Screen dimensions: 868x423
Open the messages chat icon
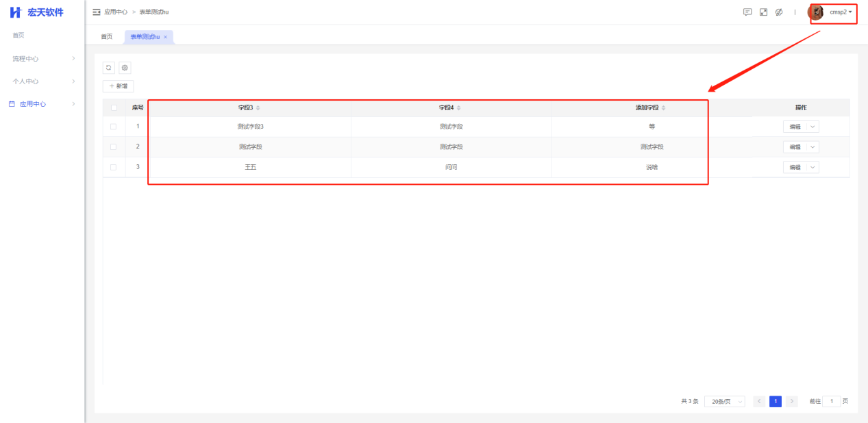pyautogui.click(x=747, y=12)
